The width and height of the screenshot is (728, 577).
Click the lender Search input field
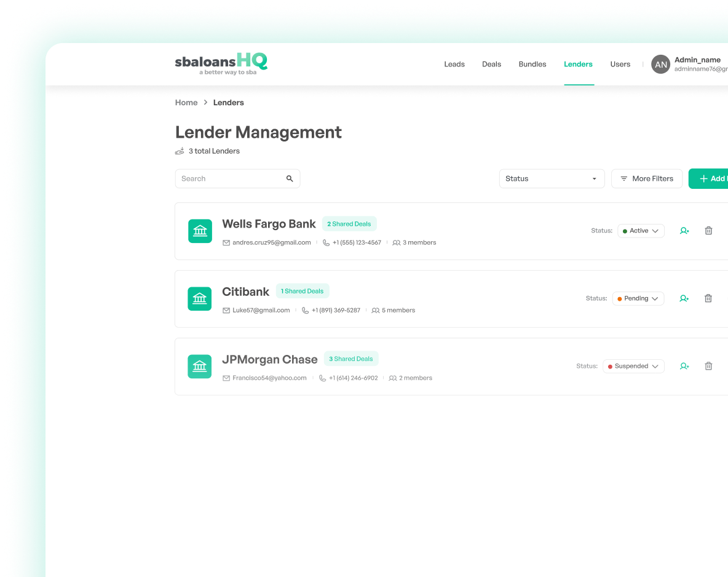coord(234,178)
